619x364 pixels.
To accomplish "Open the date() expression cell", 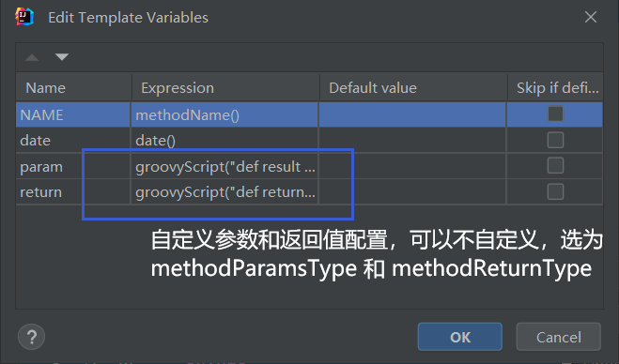I will [224, 141].
